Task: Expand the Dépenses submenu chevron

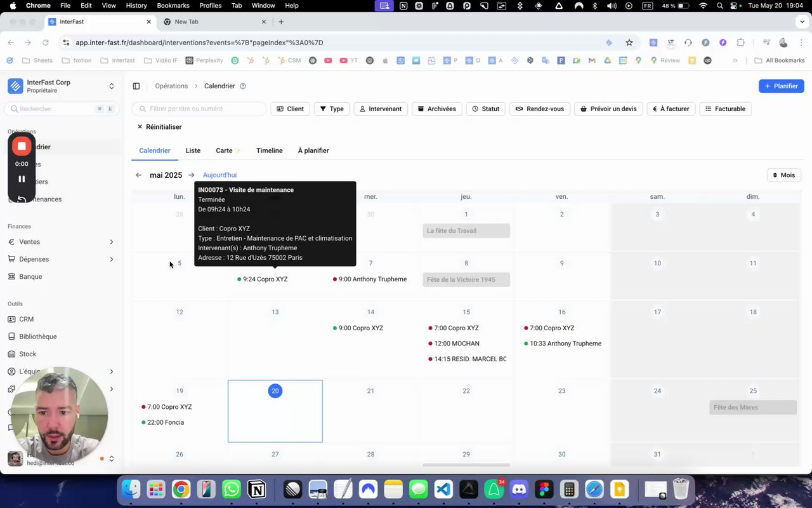Action: point(112,259)
